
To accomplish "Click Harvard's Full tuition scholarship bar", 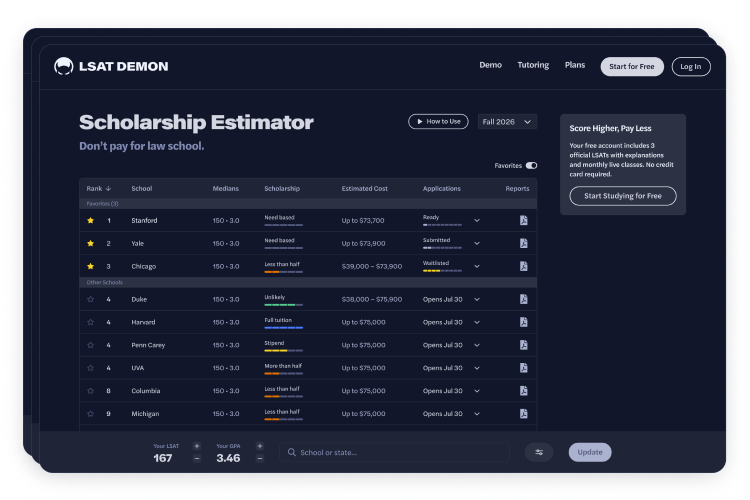I will pos(283,328).
